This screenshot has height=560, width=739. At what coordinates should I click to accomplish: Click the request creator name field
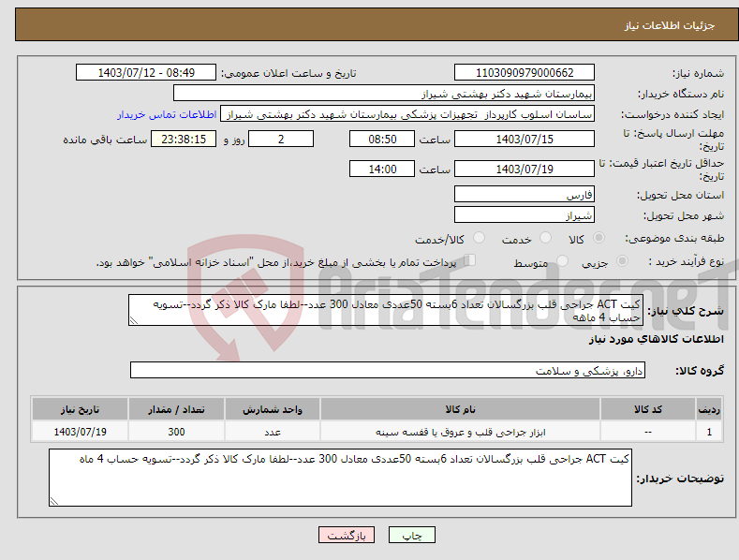click(x=407, y=114)
